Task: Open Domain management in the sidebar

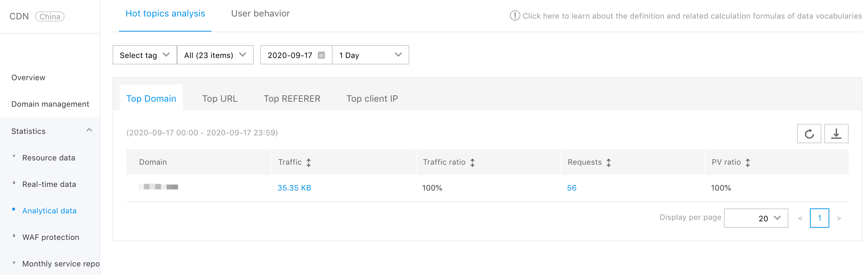Action: tap(50, 104)
